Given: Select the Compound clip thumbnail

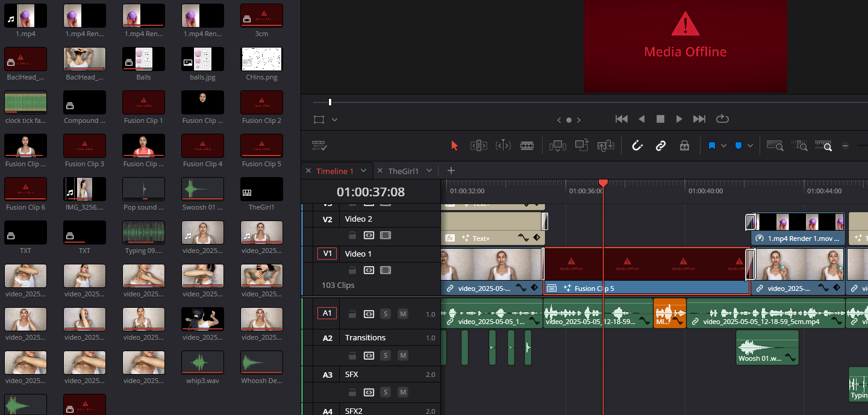Looking at the screenshot, I should (84, 102).
